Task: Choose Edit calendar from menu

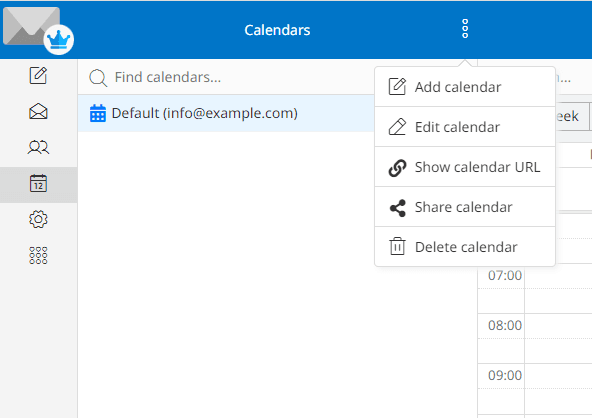Action: tap(465, 127)
